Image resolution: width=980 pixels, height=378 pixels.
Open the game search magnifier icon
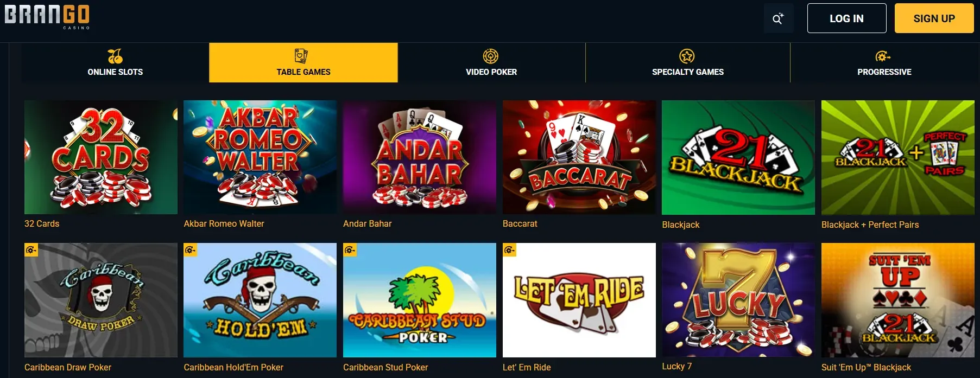[778, 18]
